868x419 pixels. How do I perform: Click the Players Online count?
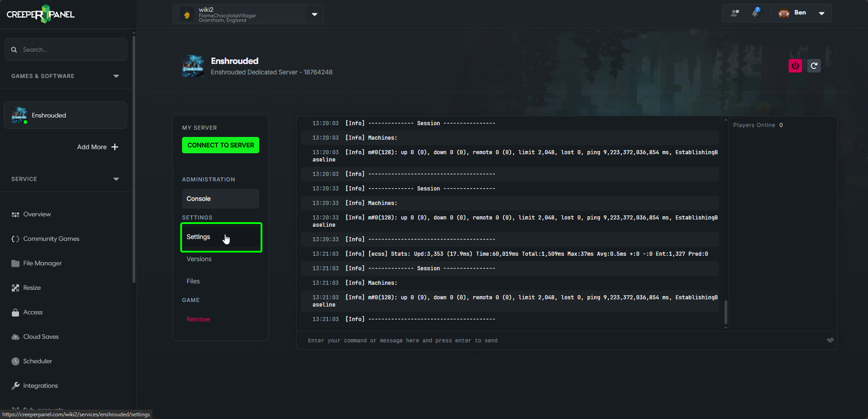pos(781,125)
